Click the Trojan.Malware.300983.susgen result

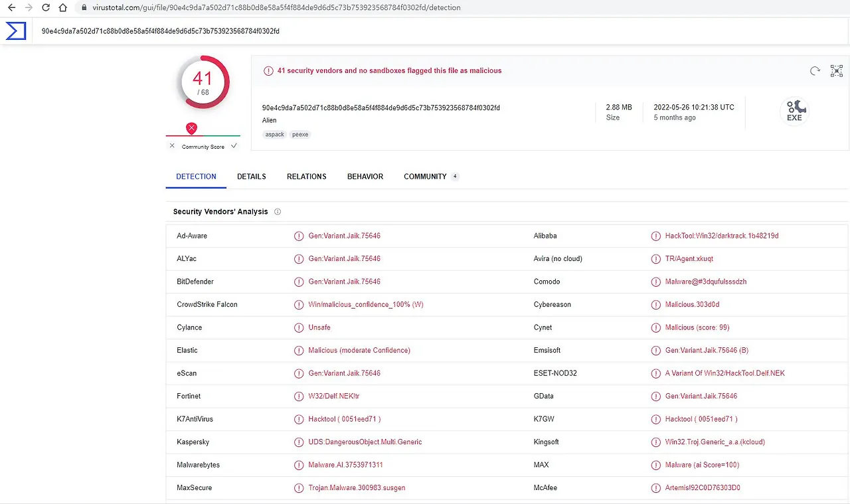(x=357, y=488)
